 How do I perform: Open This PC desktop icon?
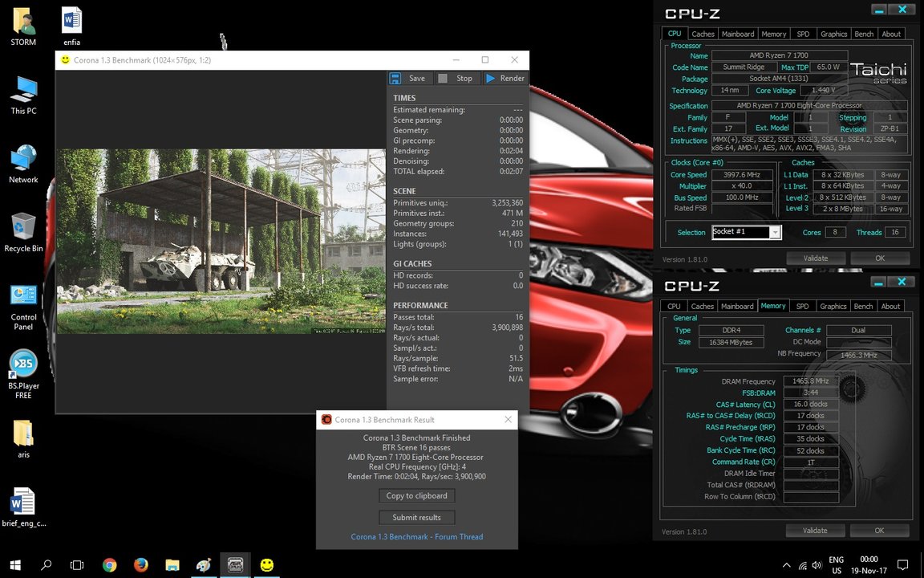point(23,95)
